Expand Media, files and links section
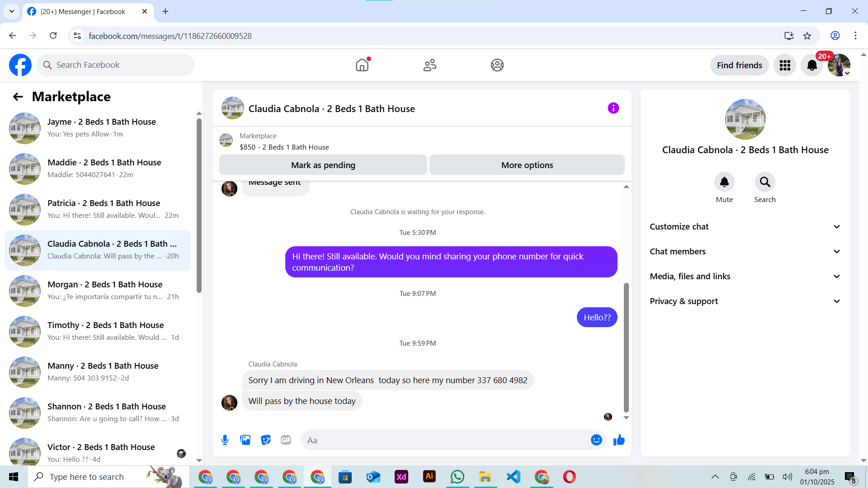 point(745,277)
